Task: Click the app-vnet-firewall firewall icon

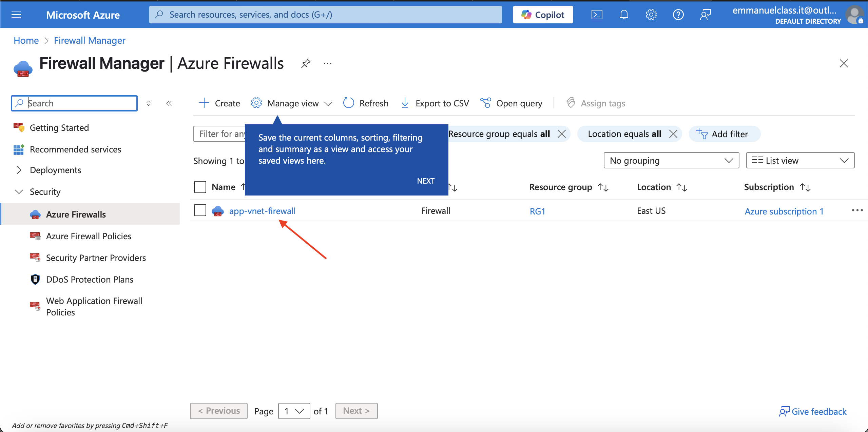Action: point(218,211)
